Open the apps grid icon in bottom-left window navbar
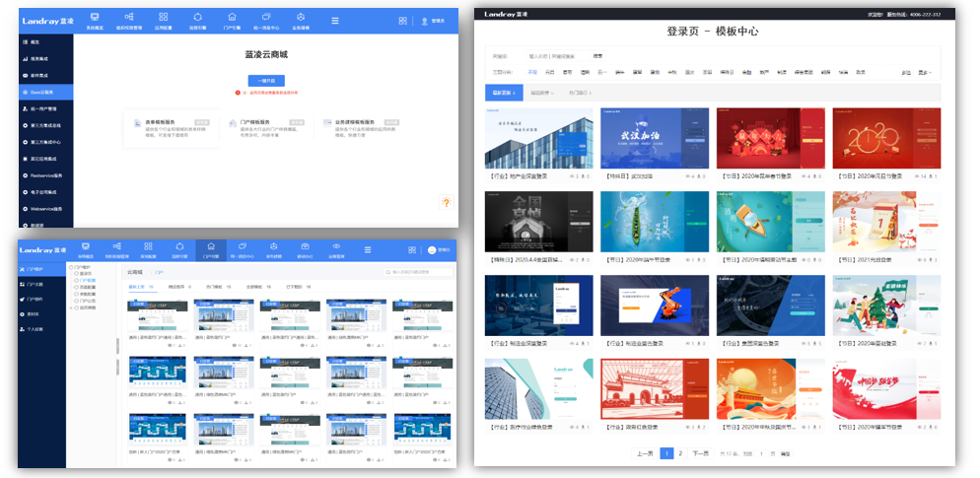 412,250
